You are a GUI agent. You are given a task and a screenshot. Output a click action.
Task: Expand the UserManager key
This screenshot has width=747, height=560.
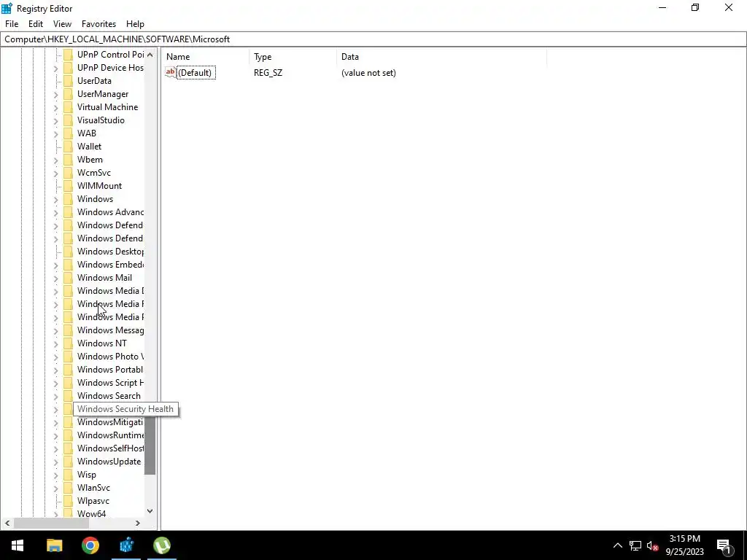click(55, 95)
